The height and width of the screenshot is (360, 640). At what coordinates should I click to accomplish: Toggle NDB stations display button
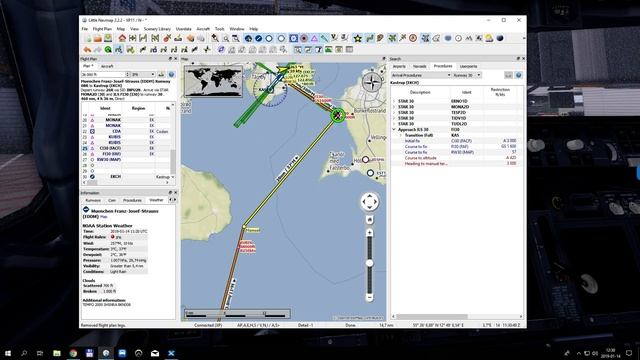(x=304, y=38)
